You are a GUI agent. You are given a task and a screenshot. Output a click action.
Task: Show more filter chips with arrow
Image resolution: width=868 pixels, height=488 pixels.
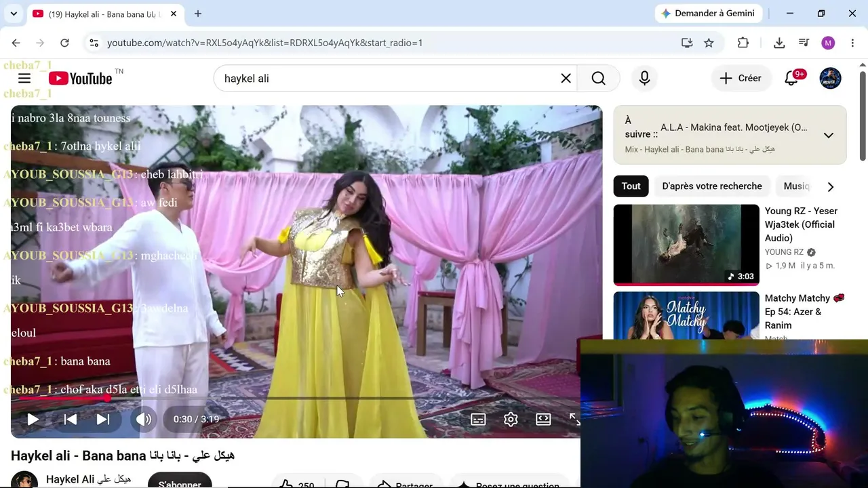pyautogui.click(x=831, y=186)
